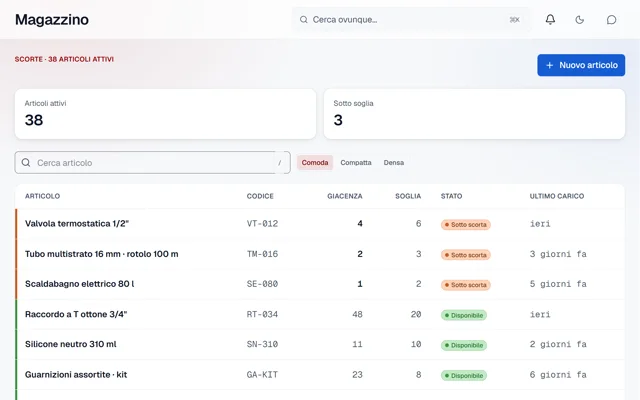Click Disponibile badge for Raccordo a T
The image size is (640, 400).
pyautogui.click(x=464, y=315)
